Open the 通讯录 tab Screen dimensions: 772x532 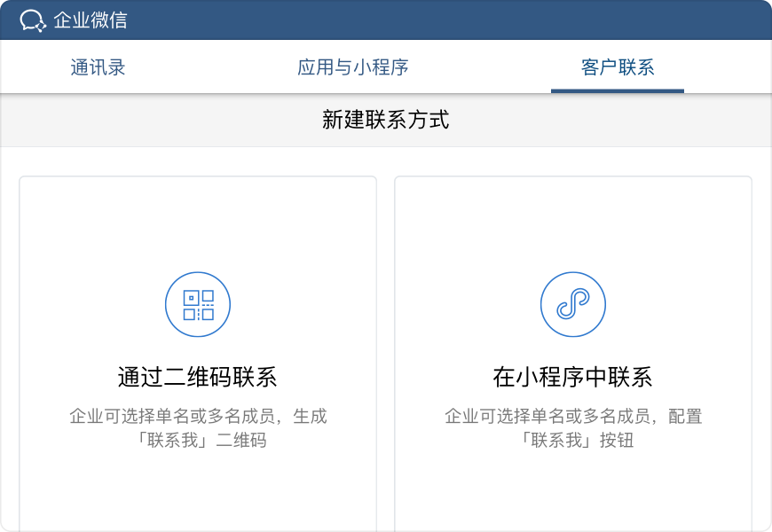point(98,67)
